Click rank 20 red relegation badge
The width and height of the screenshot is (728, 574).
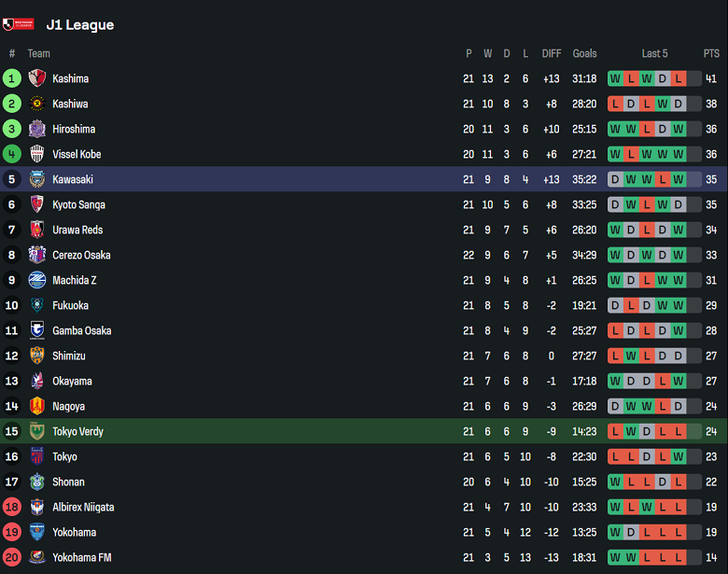[x=12, y=557]
